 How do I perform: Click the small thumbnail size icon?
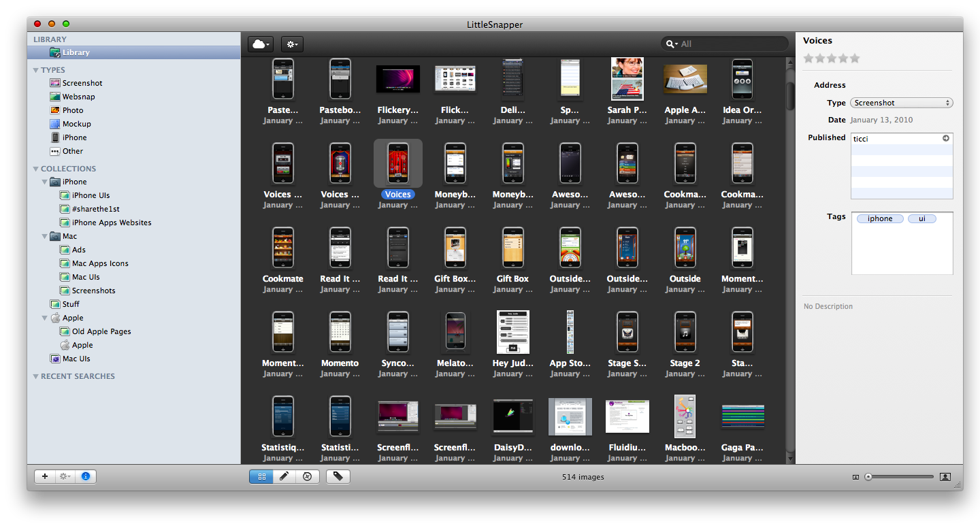[855, 477]
